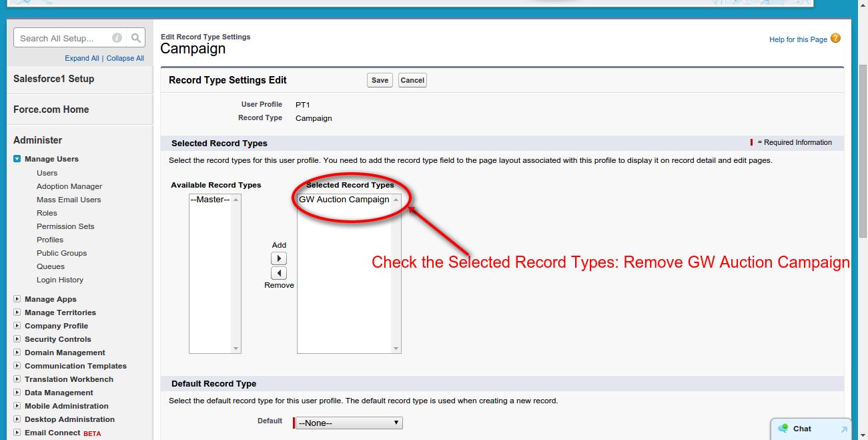Open the Default record type dropdown
868x440 pixels.
(x=349, y=423)
